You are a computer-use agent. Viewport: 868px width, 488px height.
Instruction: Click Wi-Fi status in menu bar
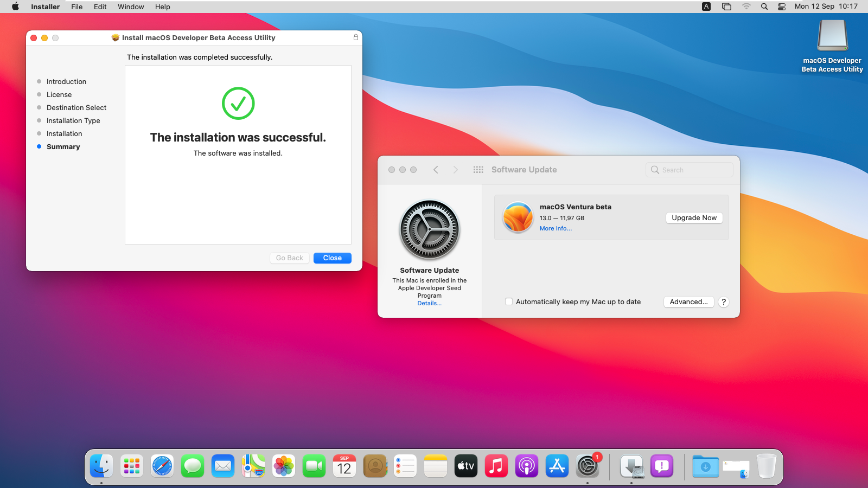[x=746, y=7]
